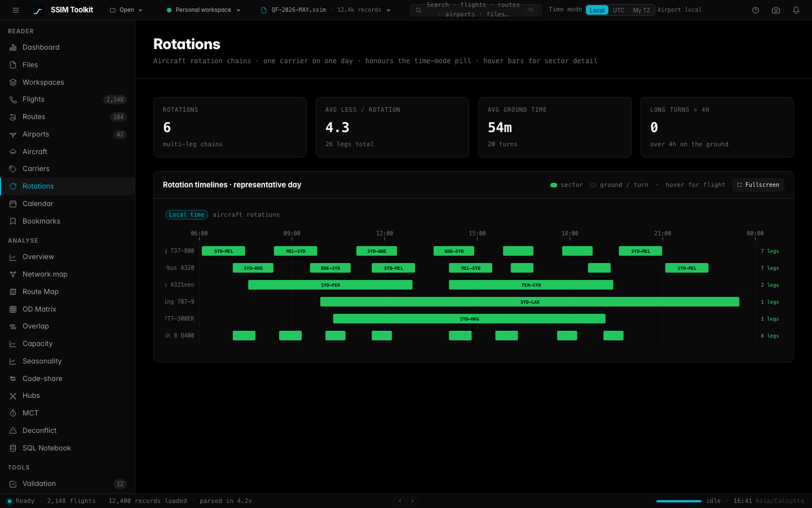Viewport: 812px width, 508px height.
Task: Click the Files icon in sidebar
Action: point(13,65)
